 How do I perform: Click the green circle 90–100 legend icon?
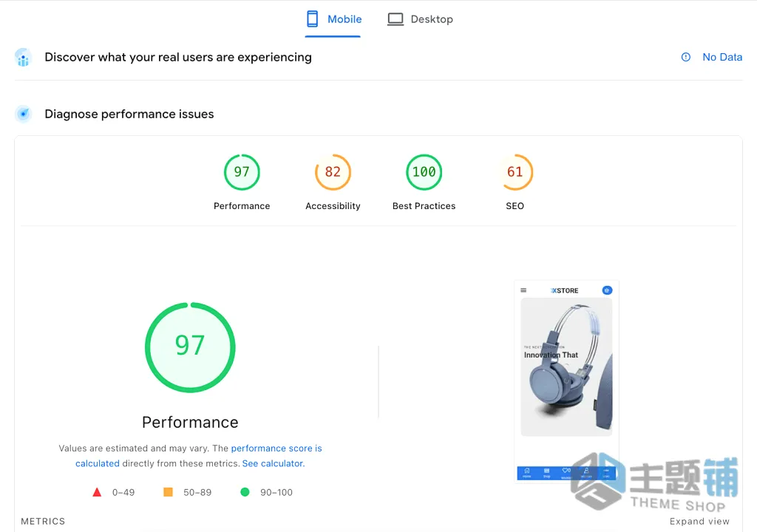[245, 492]
